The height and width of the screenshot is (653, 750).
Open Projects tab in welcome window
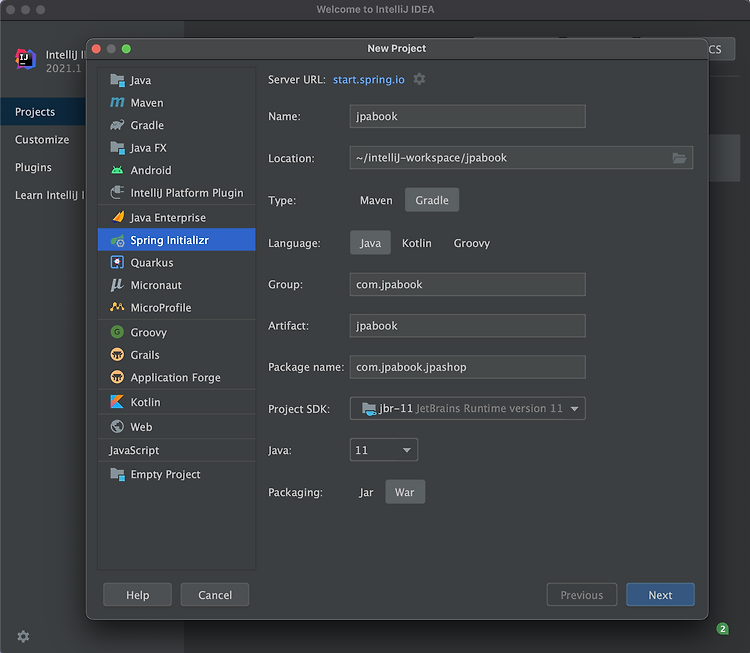[43, 111]
